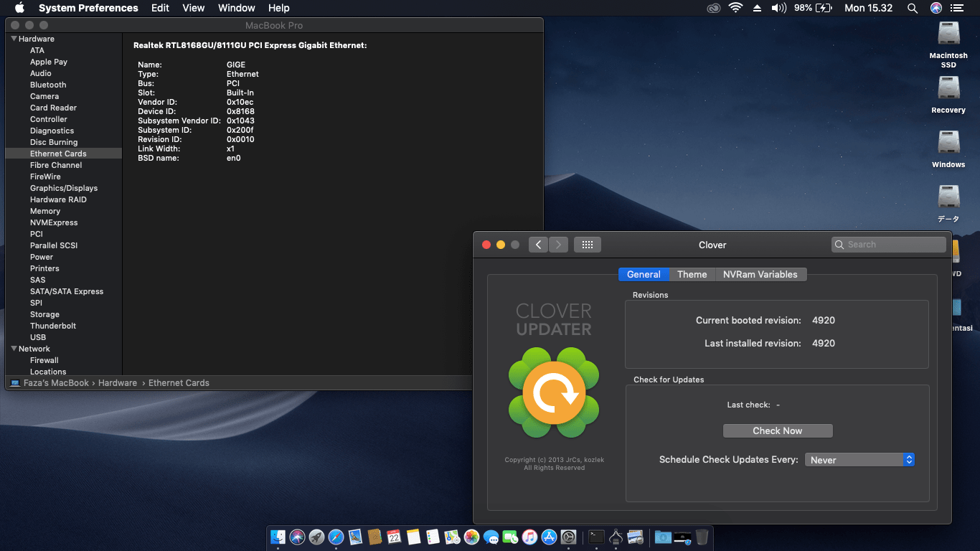Open the Window menu in menu bar

pos(236,8)
